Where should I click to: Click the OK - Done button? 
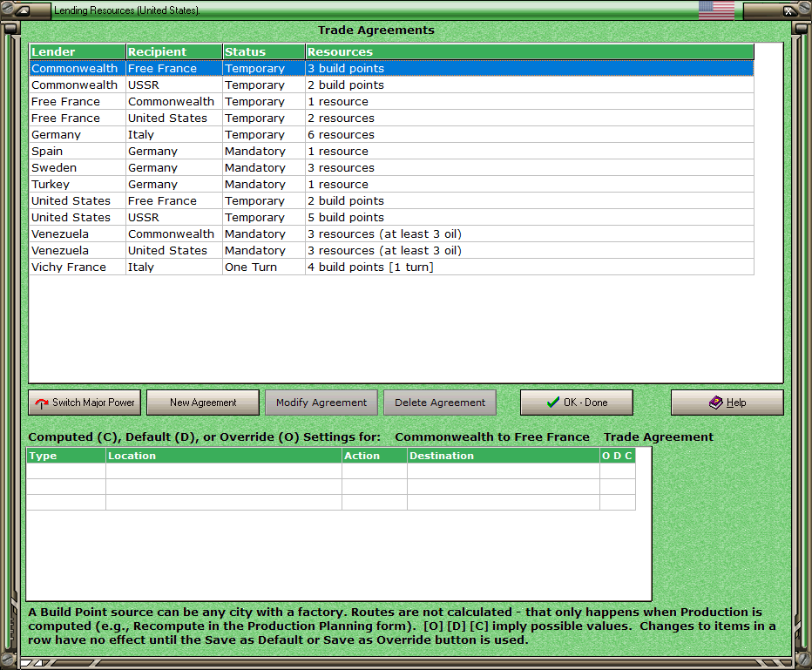[577, 403]
